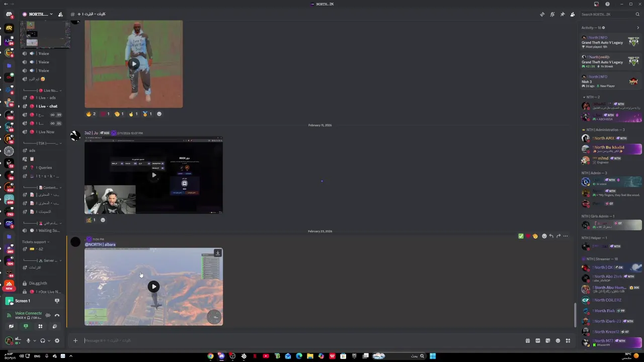
Task: Open the Threads icon in channel header
Action: click(x=542, y=14)
